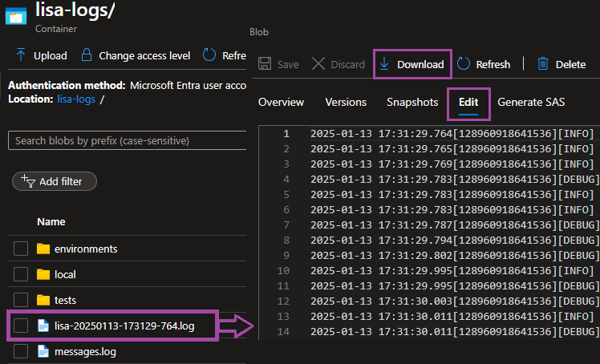The height and width of the screenshot is (364, 600).
Task: Click the lisa-20250113-173129-764.log file icon
Action: coord(43,326)
